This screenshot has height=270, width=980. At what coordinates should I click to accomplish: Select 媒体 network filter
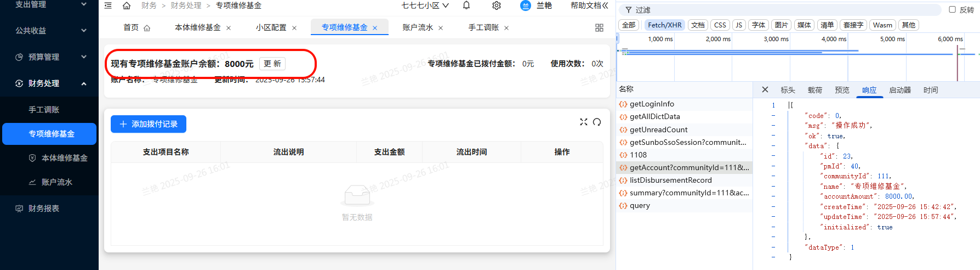[804, 25]
